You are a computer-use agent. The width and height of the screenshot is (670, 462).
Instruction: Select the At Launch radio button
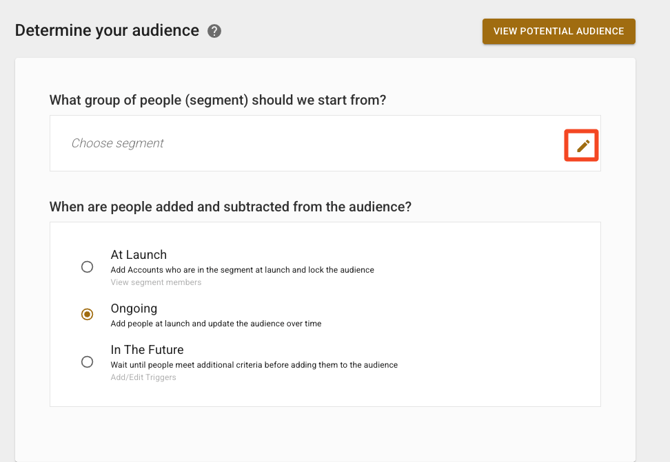tap(87, 267)
